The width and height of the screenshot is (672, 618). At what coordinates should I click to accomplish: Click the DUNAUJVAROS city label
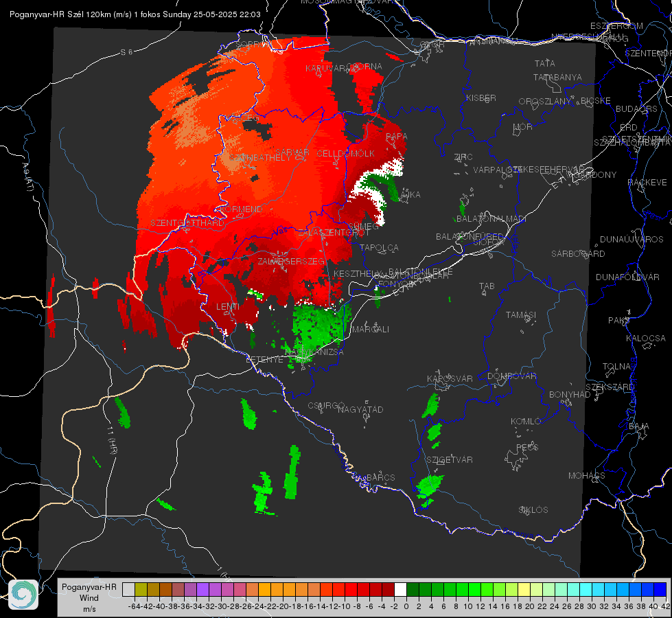(x=632, y=240)
